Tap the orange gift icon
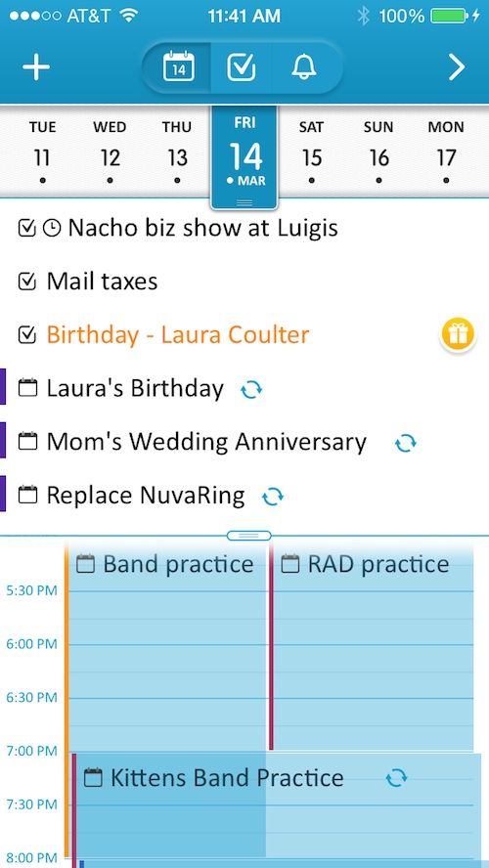The width and height of the screenshot is (489, 868). tap(458, 335)
